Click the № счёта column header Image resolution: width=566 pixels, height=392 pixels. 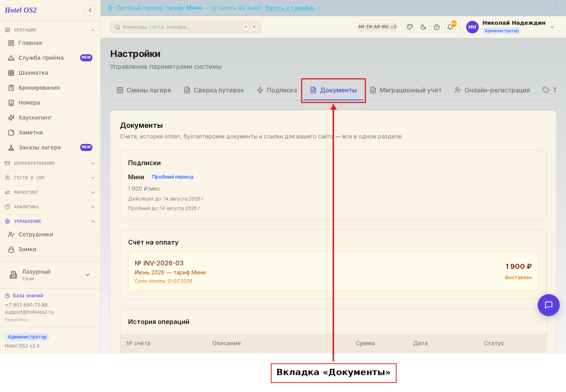(138, 343)
